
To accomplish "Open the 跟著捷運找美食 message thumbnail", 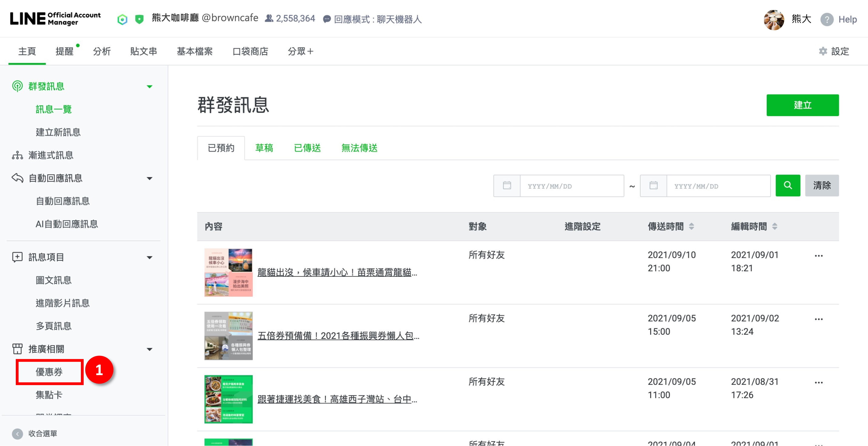I will coord(228,399).
